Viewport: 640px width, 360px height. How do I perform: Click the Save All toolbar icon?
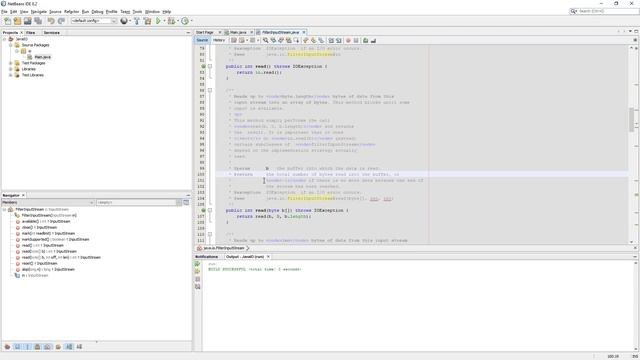pyautogui.click(x=38, y=21)
